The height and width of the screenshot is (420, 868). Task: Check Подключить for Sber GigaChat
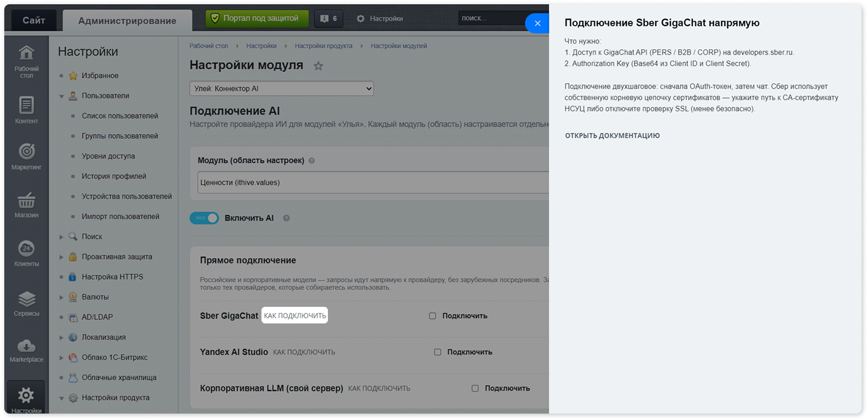point(432,316)
